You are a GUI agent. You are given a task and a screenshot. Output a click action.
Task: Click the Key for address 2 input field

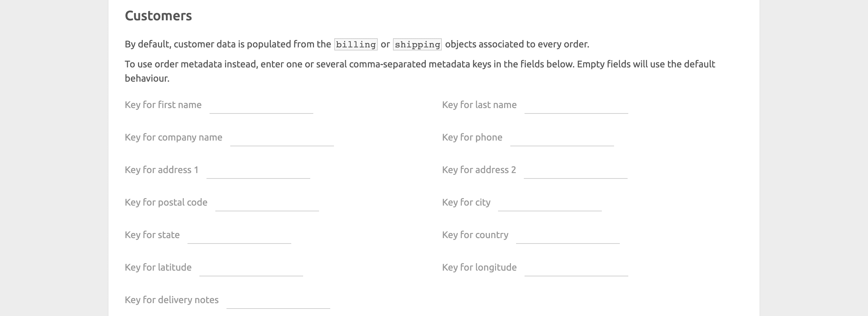pos(576,174)
